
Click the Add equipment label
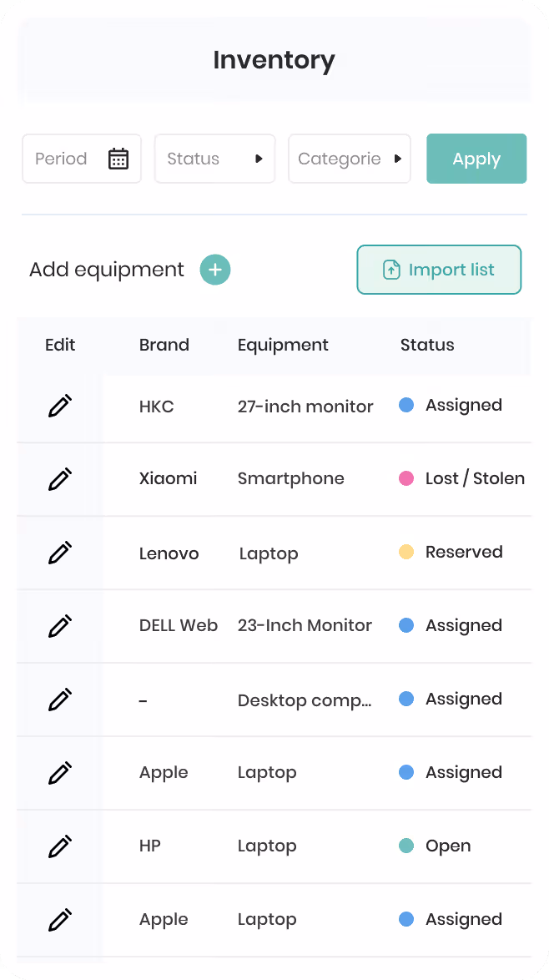pyautogui.click(x=107, y=270)
